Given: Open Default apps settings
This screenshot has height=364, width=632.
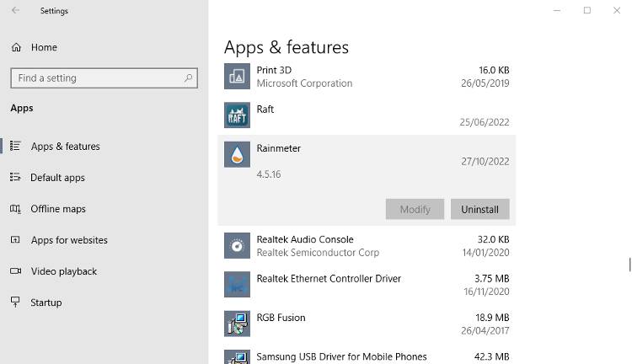Looking at the screenshot, I should click(x=57, y=178).
